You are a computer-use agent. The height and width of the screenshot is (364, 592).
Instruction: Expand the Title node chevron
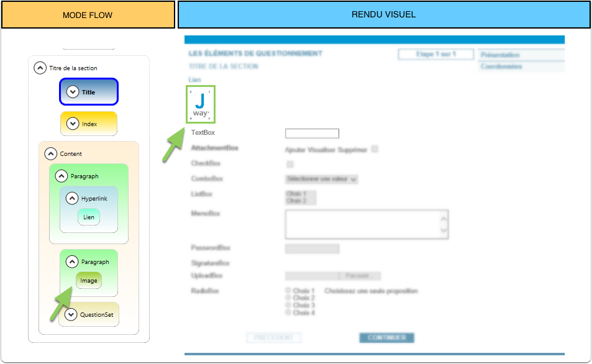click(73, 92)
